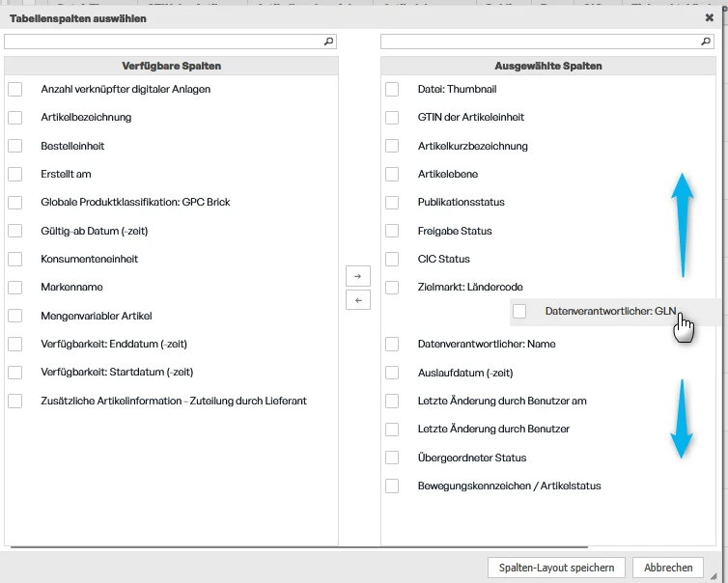Check the Datei: Thumbnail checkbox
This screenshot has height=583, width=728.
[392, 89]
